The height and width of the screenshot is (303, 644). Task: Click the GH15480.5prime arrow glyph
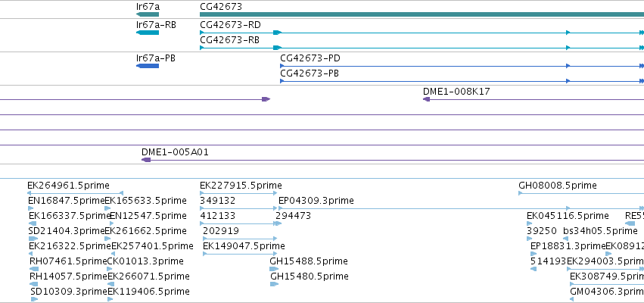pyautogui.click(x=274, y=284)
